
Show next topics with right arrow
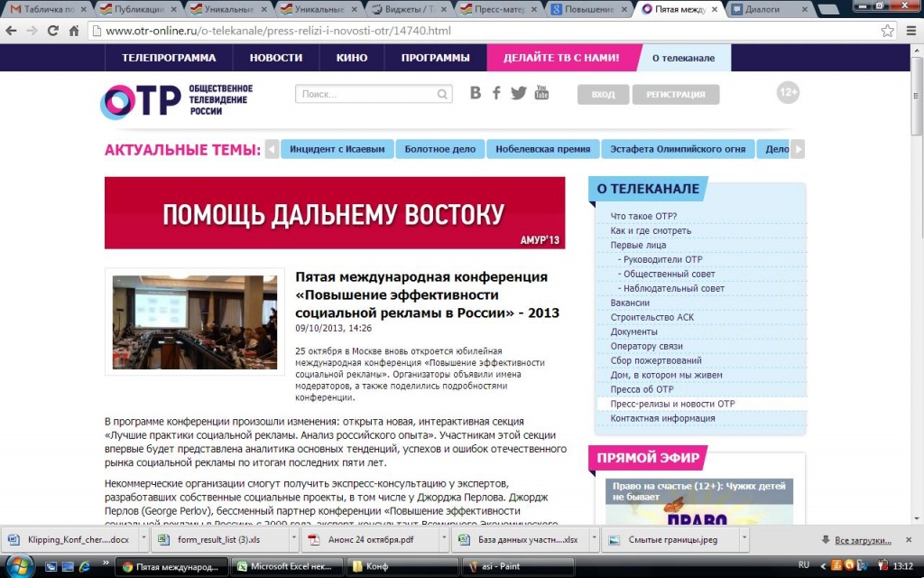click(798, 149)
